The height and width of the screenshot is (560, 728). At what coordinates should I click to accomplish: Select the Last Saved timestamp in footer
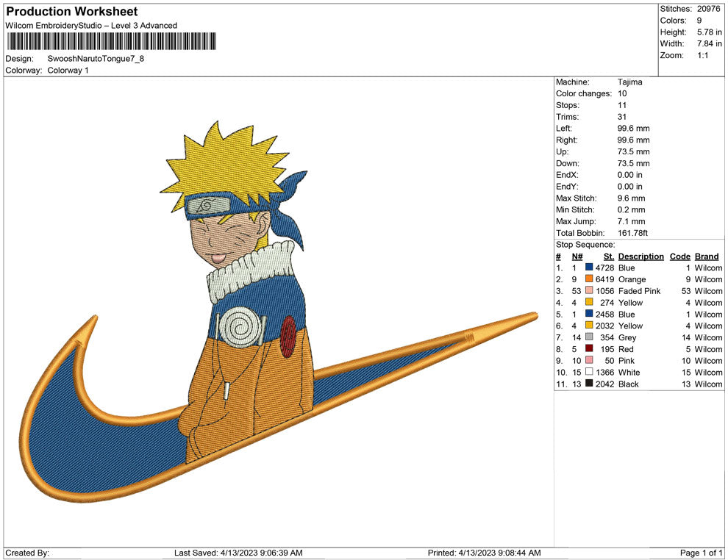238,553
